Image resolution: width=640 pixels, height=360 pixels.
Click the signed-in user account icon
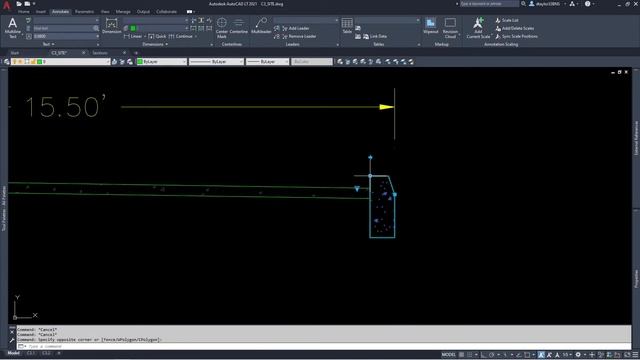[x=532, y=4]
